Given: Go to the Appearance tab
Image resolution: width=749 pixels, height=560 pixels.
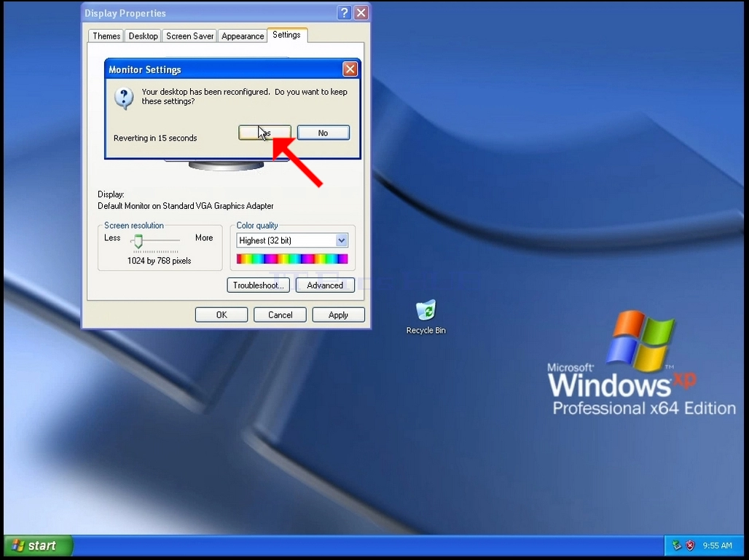Looking at the screenshot, I should tap(243, 36).
